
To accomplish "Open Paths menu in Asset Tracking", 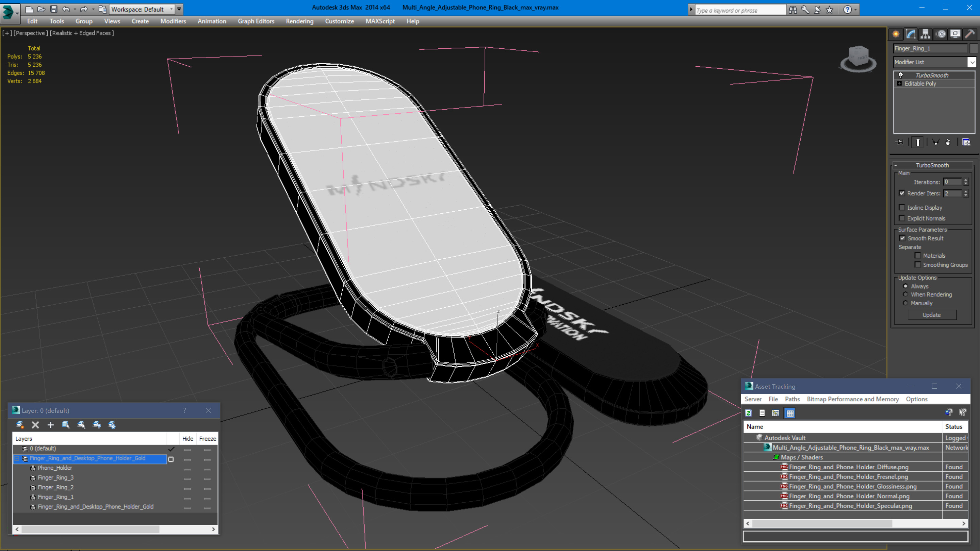I will point(793,399).
